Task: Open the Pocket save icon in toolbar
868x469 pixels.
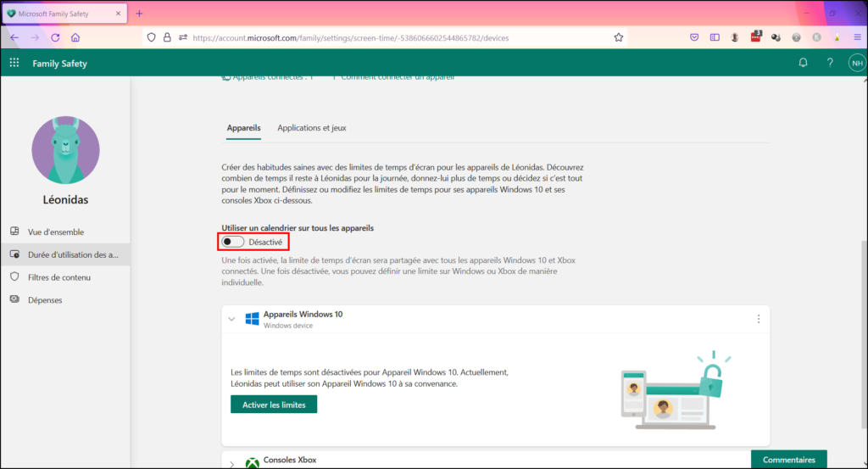Action: pos(694,37)
